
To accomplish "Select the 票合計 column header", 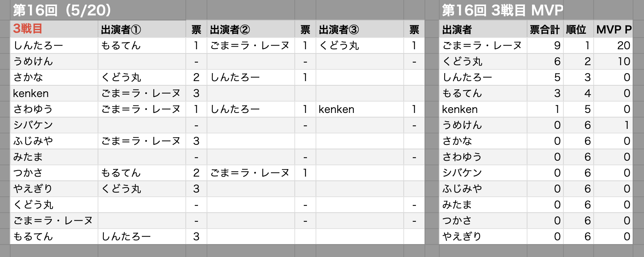I will point(545,29).
